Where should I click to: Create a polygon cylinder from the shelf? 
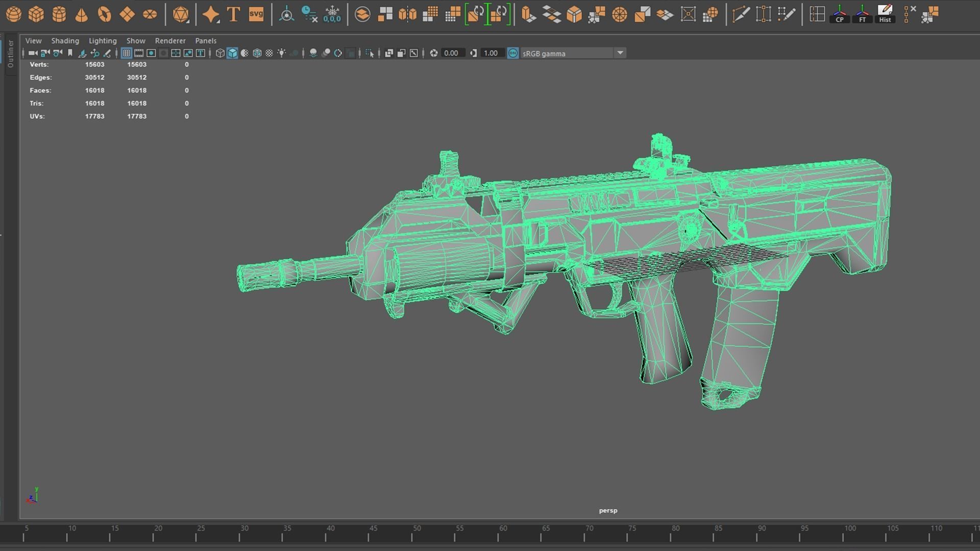click(x=59, y=14)
